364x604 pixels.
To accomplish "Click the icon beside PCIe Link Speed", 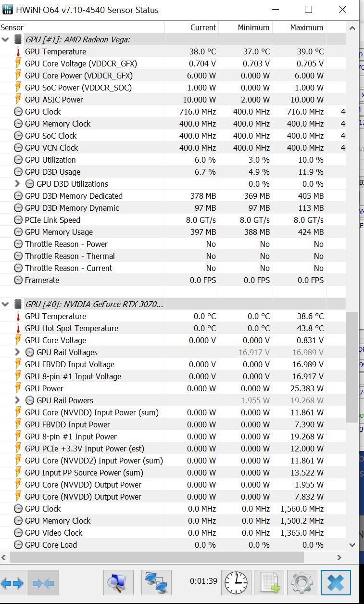I will tap(18, 220).
